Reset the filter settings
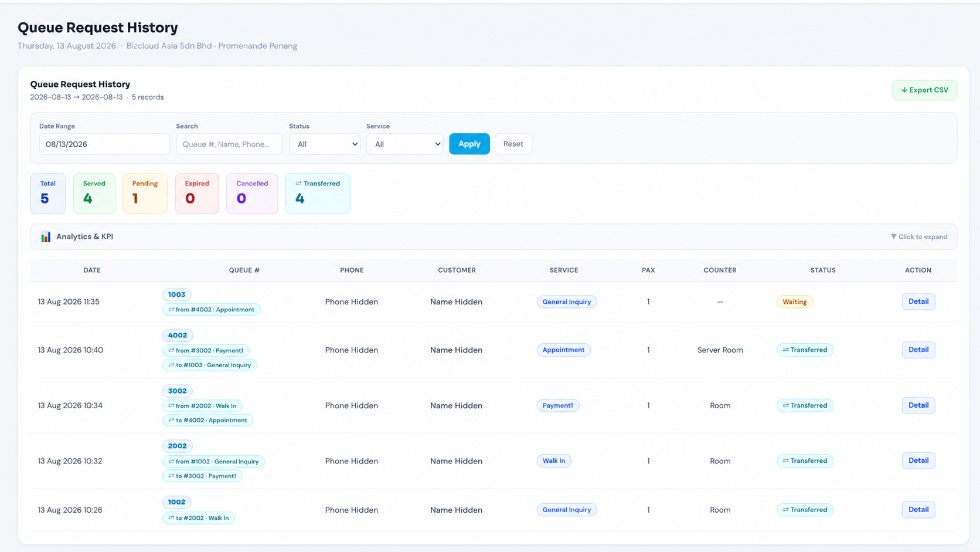The image size is (980, 552). point(513,144)
